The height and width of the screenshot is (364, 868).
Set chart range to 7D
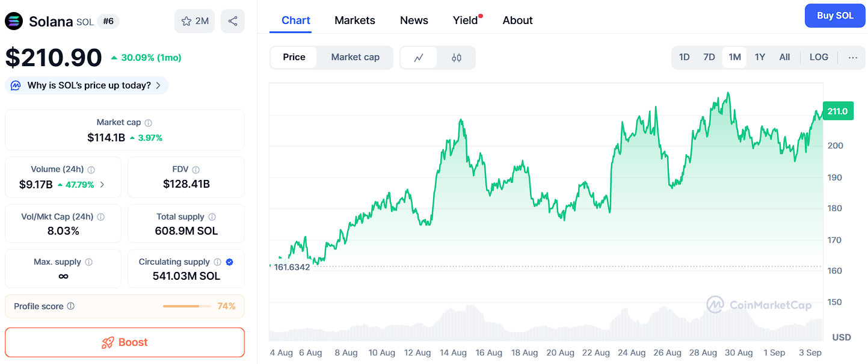click(709, 58)
